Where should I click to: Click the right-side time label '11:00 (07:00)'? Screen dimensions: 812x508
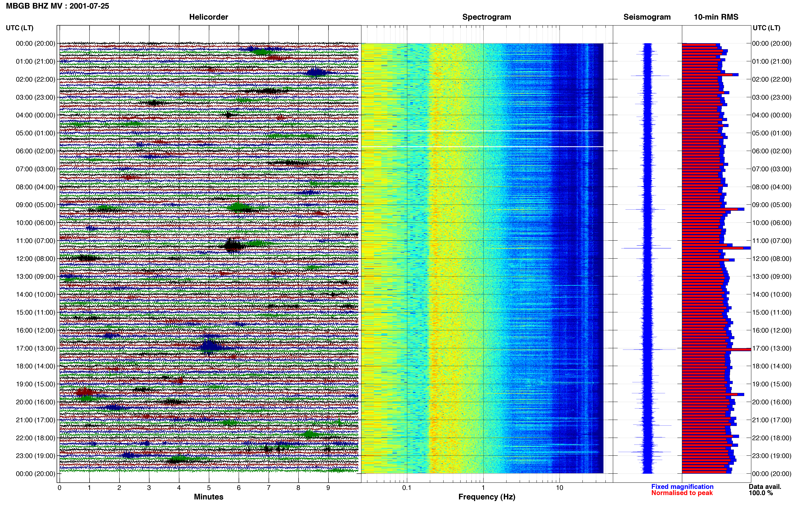point(772,240)
